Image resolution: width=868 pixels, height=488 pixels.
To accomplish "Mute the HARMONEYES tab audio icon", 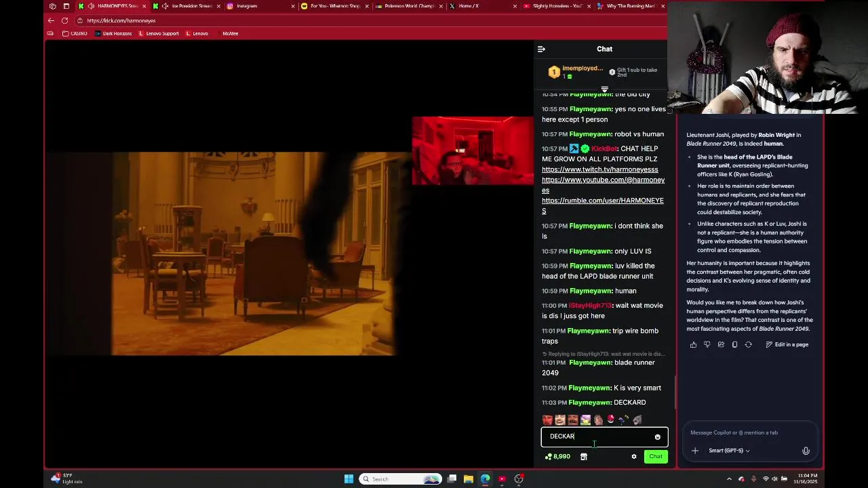I will tap(90, 6).
